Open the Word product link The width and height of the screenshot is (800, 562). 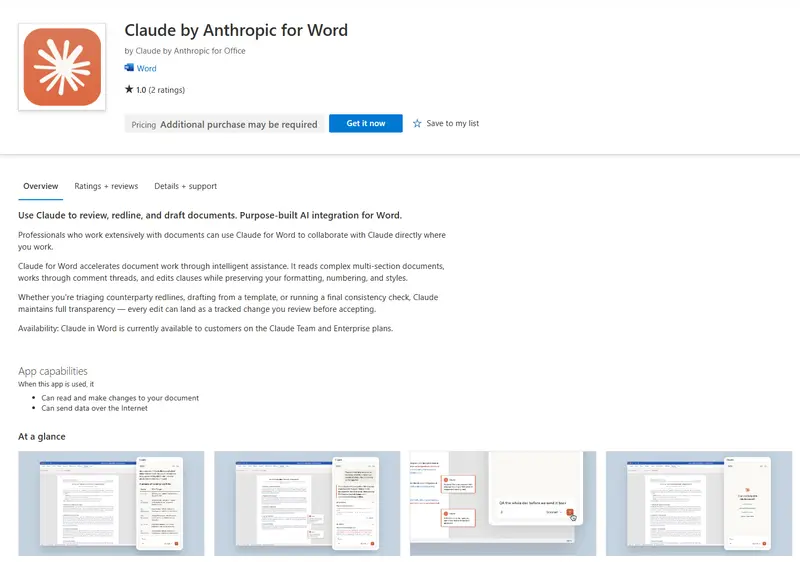(x=146, y=68)
